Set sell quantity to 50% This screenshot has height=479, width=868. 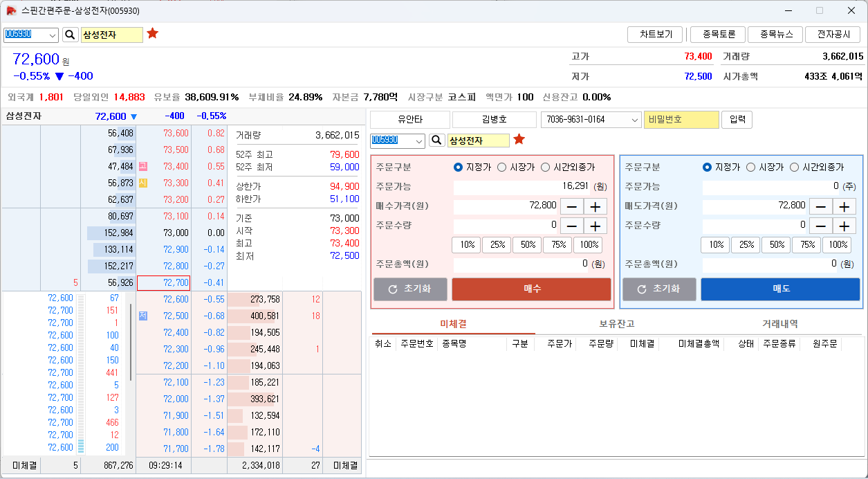click(776, 245)
